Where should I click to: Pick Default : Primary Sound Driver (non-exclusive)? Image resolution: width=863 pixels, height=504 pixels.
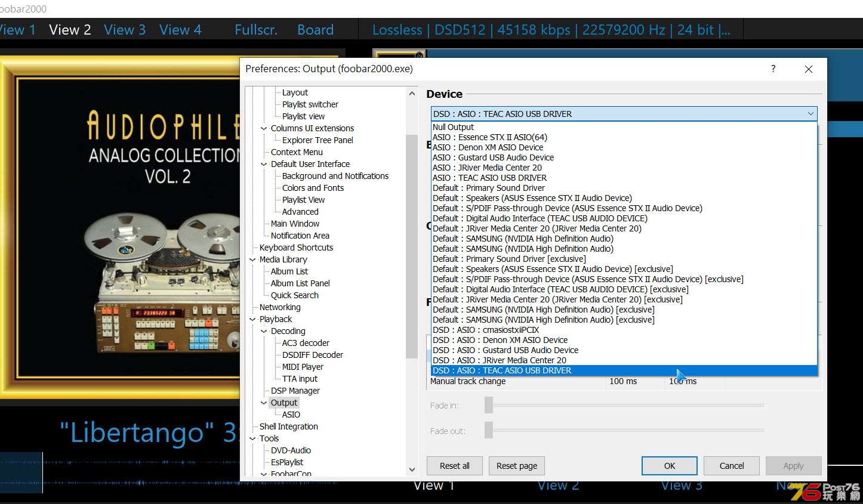[x=624, y=188]
